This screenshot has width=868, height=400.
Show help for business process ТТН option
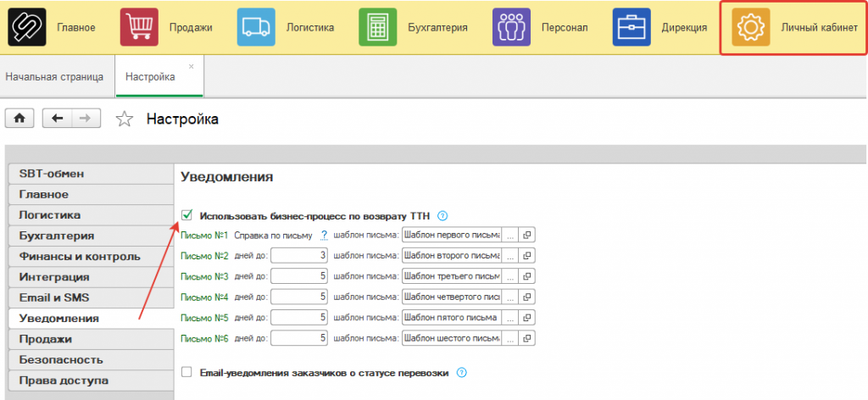(442, 216)
